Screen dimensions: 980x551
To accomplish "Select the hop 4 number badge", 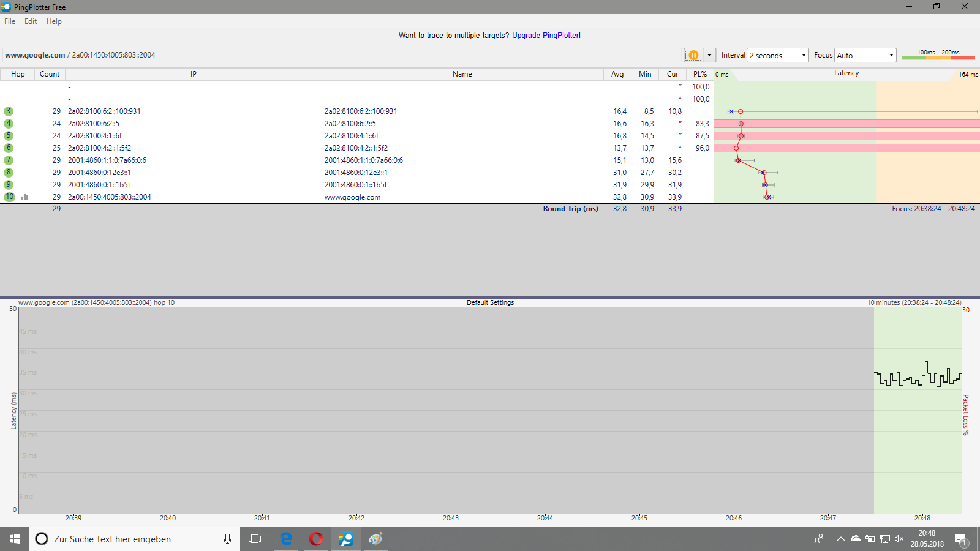I will click(9, 124).
